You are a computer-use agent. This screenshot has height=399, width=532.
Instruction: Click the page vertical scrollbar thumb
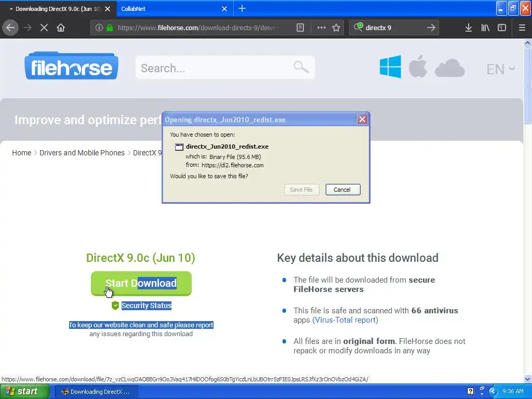[x=527, y=86]
